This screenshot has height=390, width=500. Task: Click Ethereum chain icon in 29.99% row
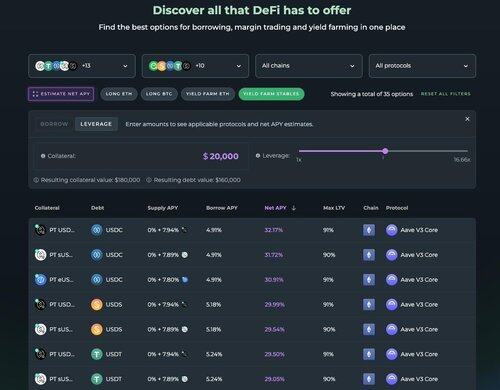point(369,305)
